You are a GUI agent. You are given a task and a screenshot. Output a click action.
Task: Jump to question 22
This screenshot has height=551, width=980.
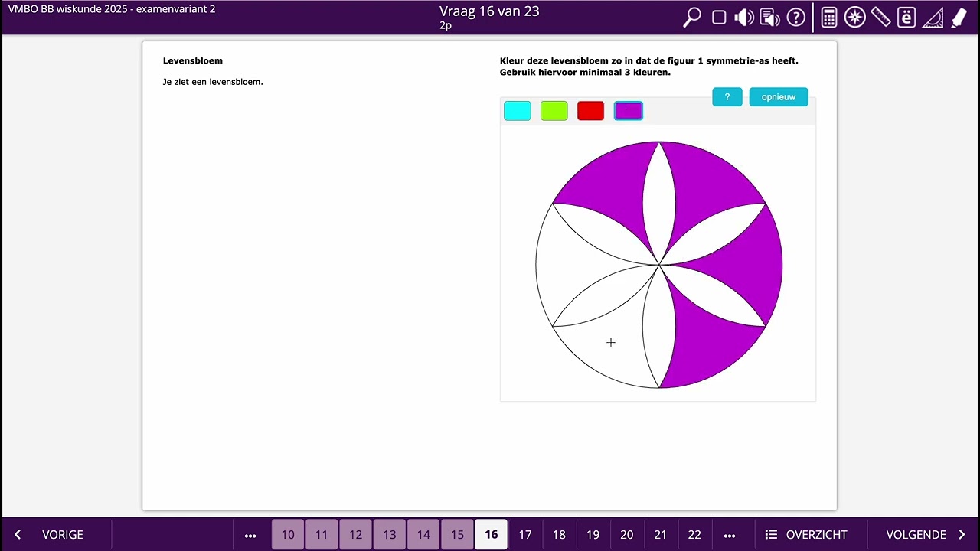[694, 535]
